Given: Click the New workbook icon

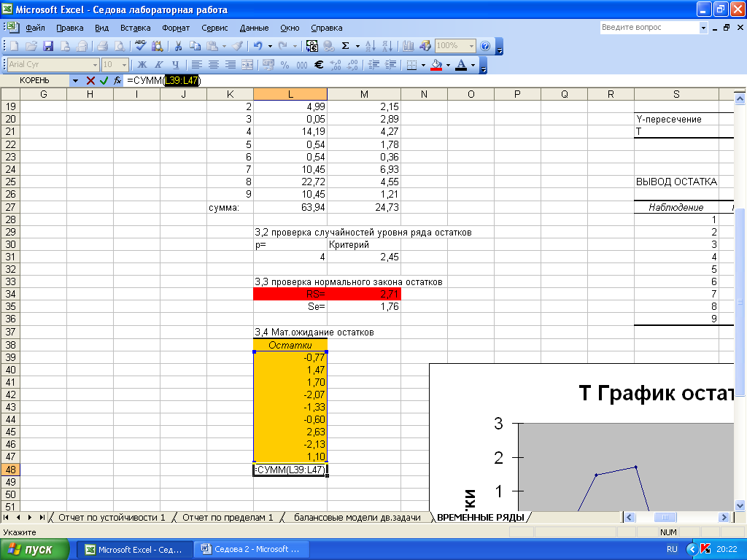Looking at the screenshot, I should (x=14, y=46).
